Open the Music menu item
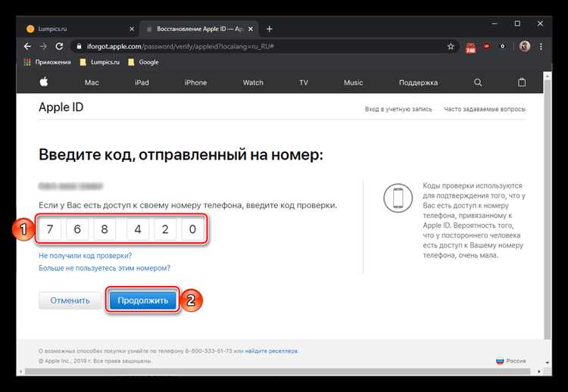 pos(353,82)
